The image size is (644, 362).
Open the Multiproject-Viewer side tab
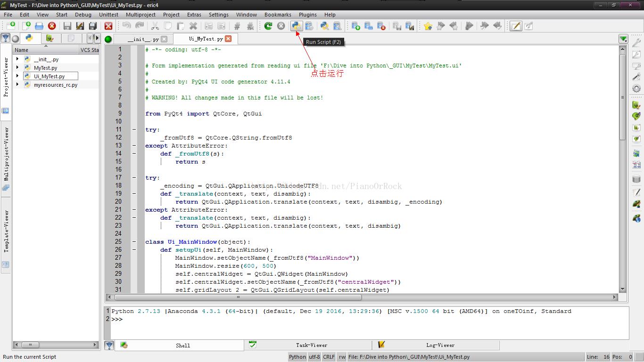tap(6, 158)
